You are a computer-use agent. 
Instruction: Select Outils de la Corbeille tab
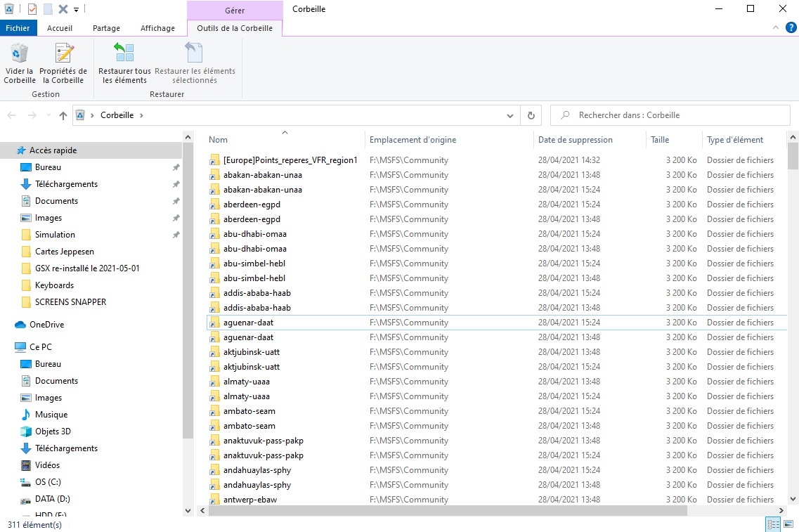coord(235,28)
